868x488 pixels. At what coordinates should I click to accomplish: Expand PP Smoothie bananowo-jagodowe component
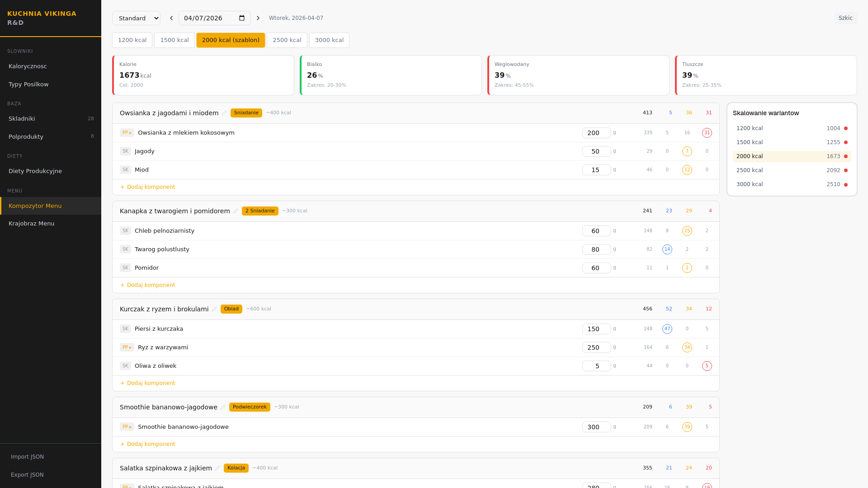click(x=127, y=427)
